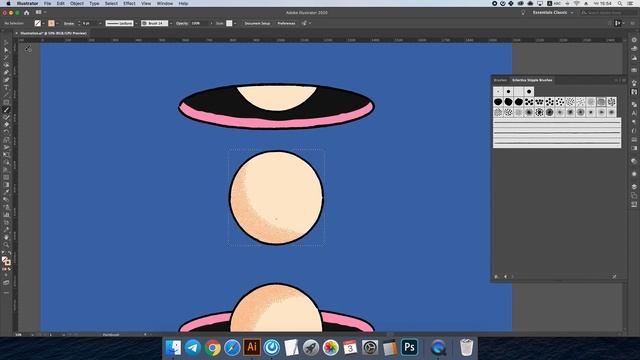Select the Eyedropper tool

(6, 192)
